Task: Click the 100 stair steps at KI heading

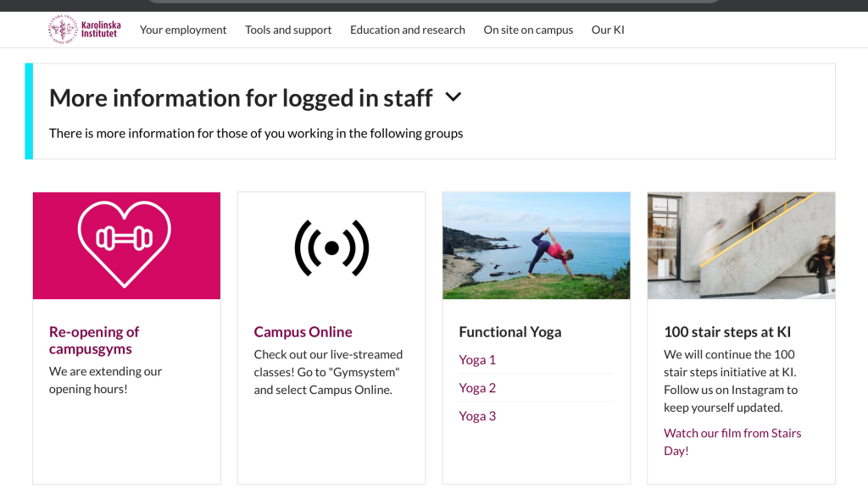Action: coord(727,332)
